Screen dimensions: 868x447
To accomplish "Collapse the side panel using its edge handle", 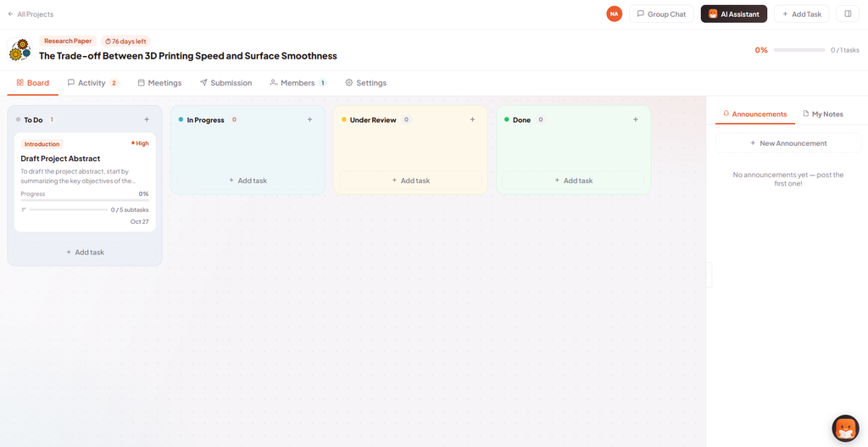I will (709, 275).
